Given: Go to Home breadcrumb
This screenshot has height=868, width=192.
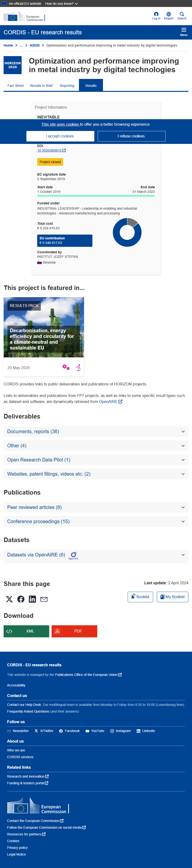Looking at the screenshot, I should 8,46.
